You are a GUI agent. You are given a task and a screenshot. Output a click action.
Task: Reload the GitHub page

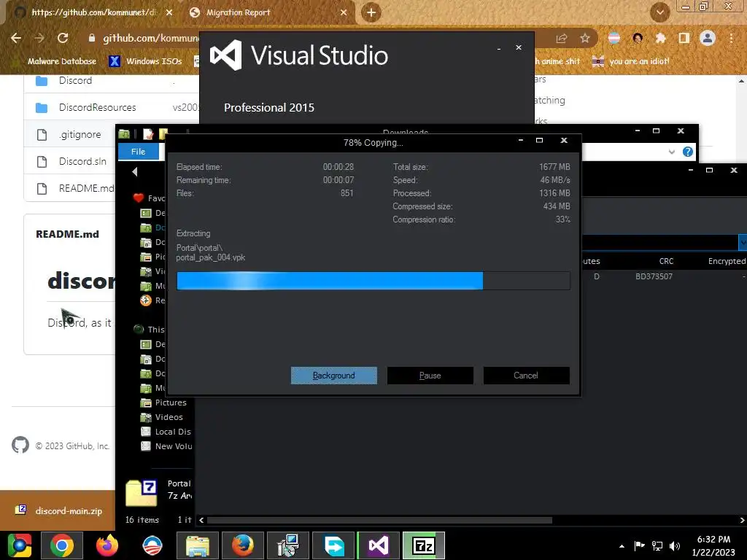(63, 38)
